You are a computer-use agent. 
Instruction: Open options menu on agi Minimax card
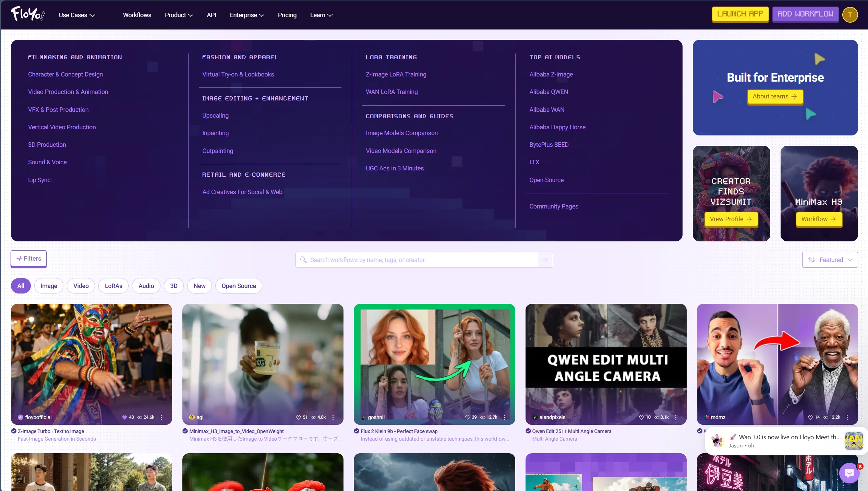[333, 417]
